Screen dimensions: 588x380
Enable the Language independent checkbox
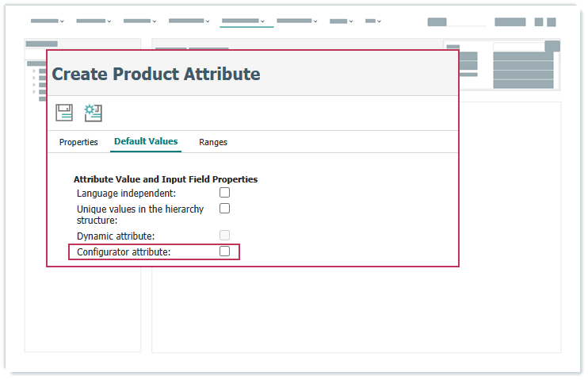(x=224, y=193)
